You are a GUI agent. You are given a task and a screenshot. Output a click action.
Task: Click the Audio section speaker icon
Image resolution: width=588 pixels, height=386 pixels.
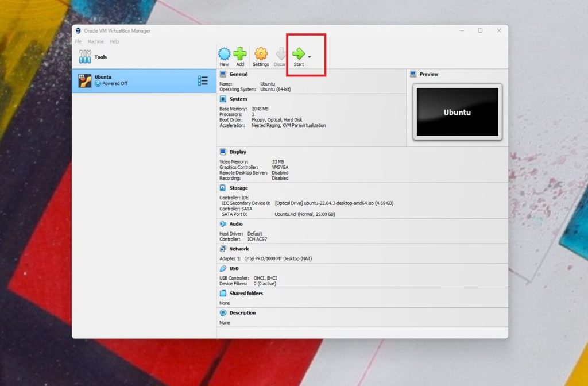coord(223,224)
